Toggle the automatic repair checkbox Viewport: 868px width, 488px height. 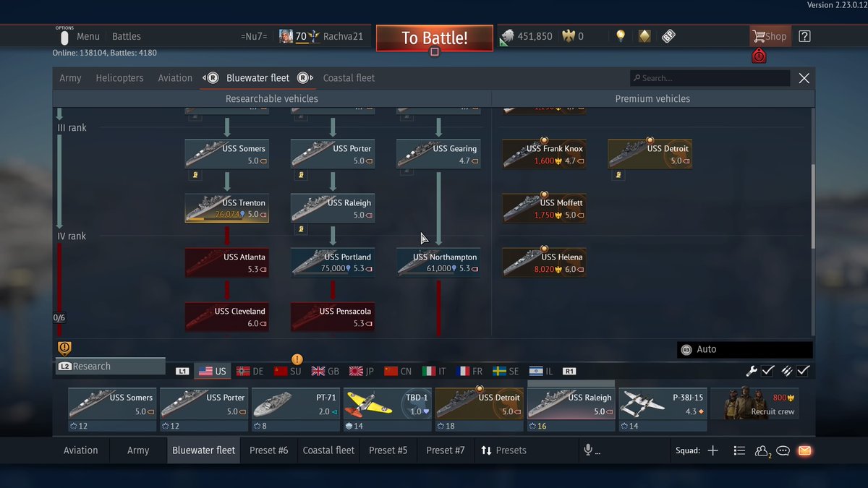(768, 371)
